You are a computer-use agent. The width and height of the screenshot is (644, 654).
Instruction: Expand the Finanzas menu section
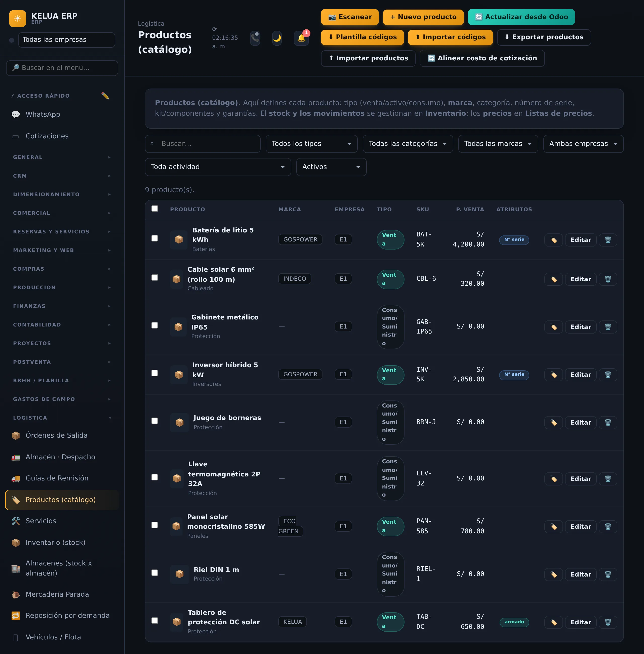tap(62, 306)
